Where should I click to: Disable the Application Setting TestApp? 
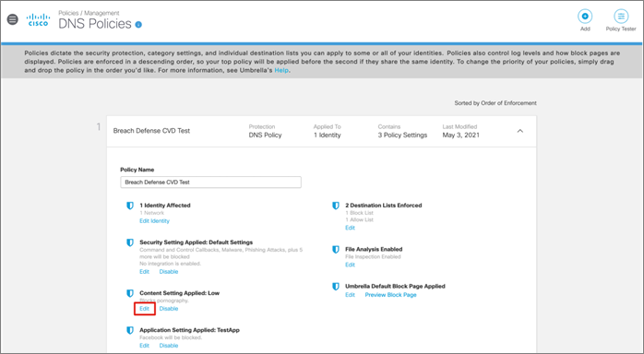click(169, 346)
